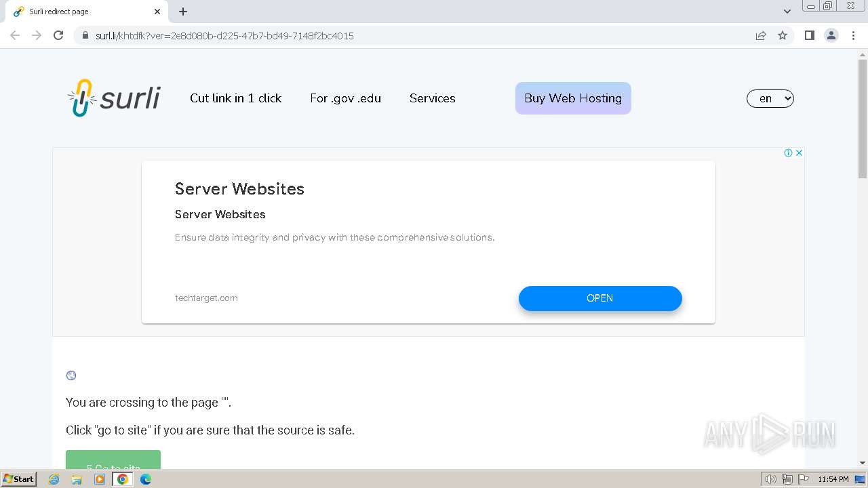This screenshot has width=868, height=488.
Task: Open network status tray icon
Action: coord(787,479)
